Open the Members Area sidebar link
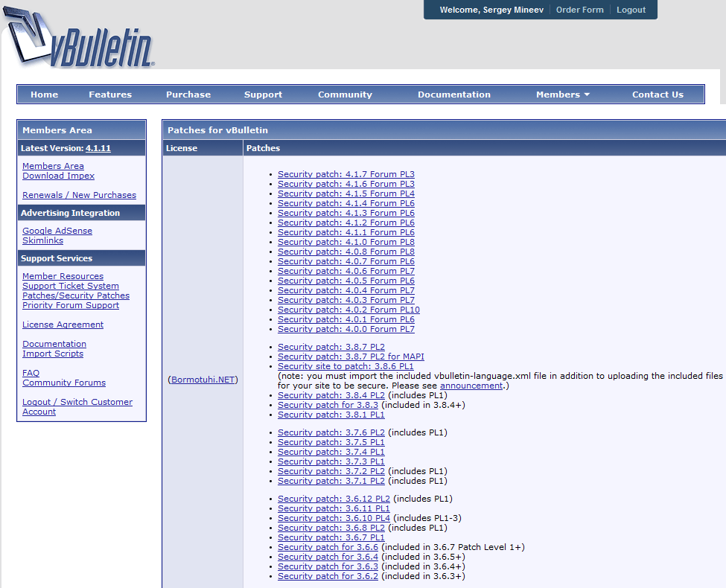The width and height of the screenshot is (726, 588). 54,166
